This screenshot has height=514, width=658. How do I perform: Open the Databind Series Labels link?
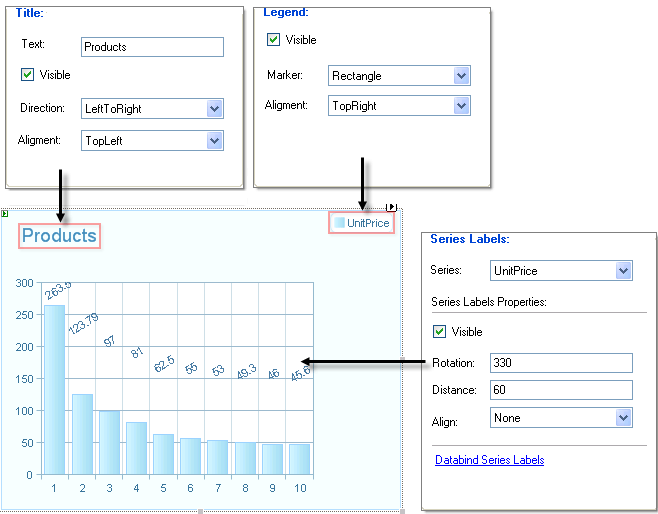tap(489, 460)
